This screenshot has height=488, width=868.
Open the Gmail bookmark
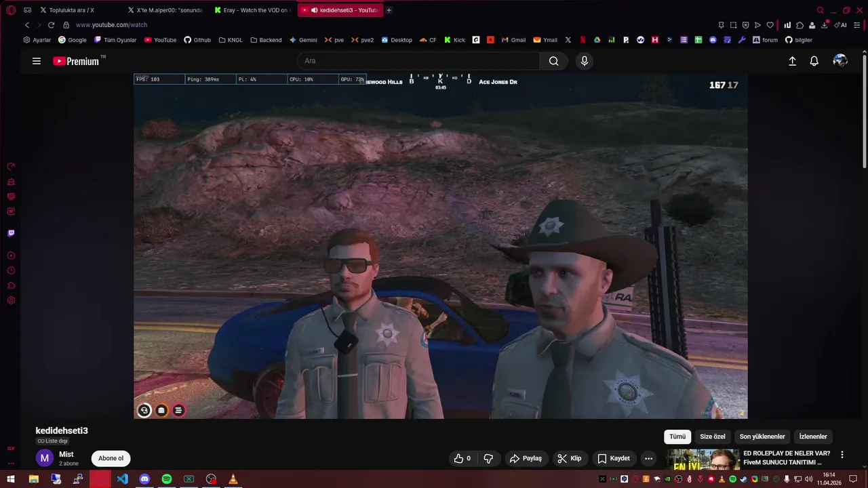pos(513,40)
